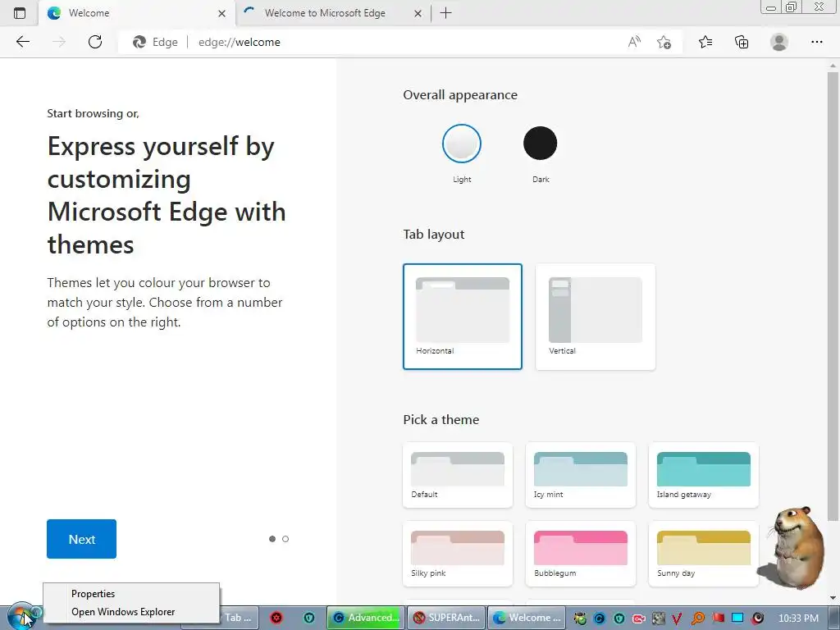This screenshot has height=630, width=840.
Task: Open the Tab ... taskbar button
Action: coord(239,618)
